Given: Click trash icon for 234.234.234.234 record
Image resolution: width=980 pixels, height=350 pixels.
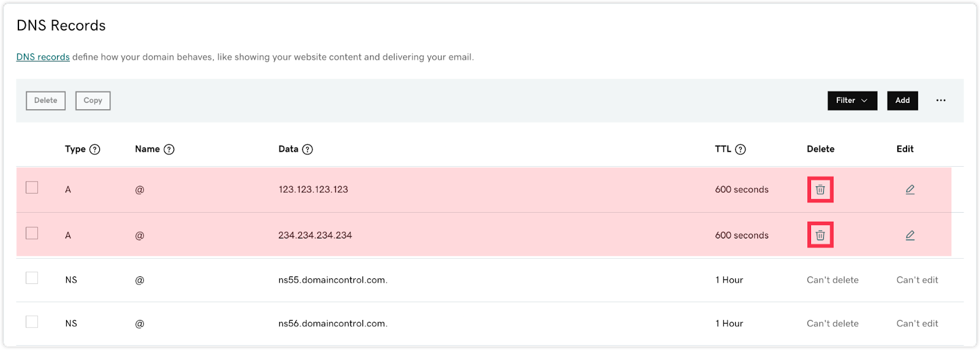Looking at the screenshot, I should (x=820, y=235).
